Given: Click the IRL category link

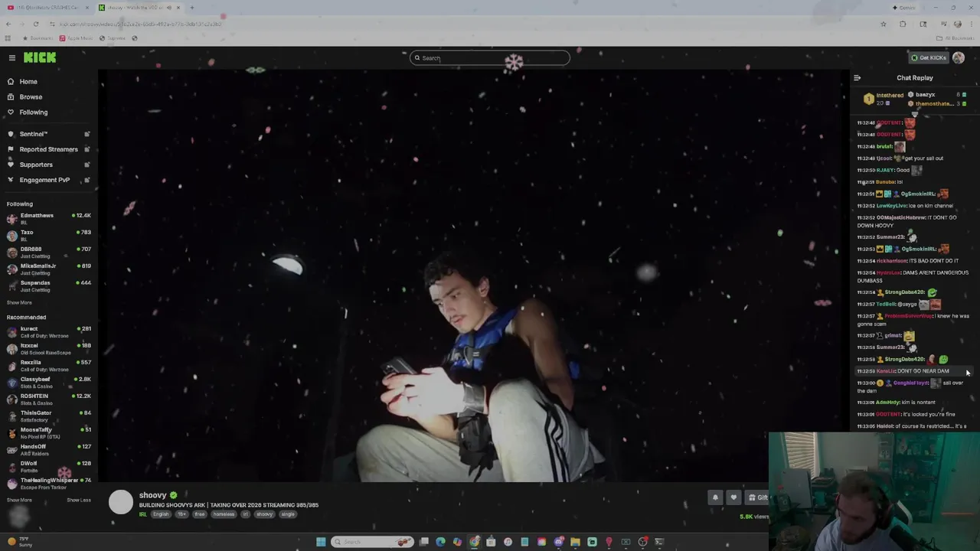Looking at the screenshot, I should 142,514.
